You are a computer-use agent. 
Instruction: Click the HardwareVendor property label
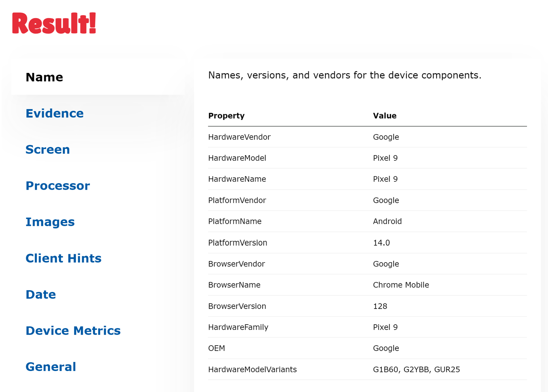(x=239, y=137)
